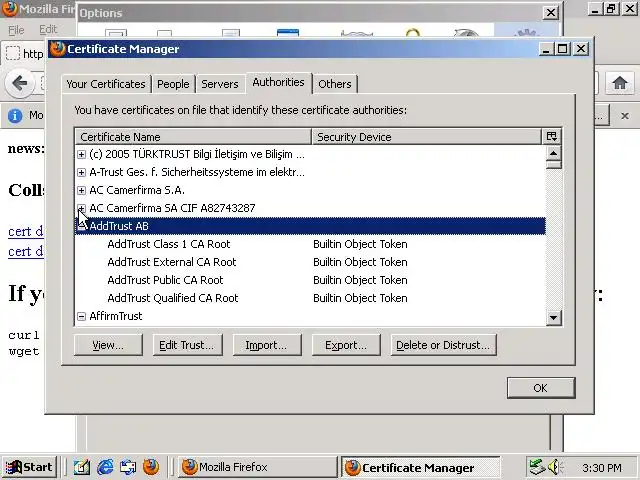
Task: Launch Internet Explorer from quick launch
Action: (105, 467)
